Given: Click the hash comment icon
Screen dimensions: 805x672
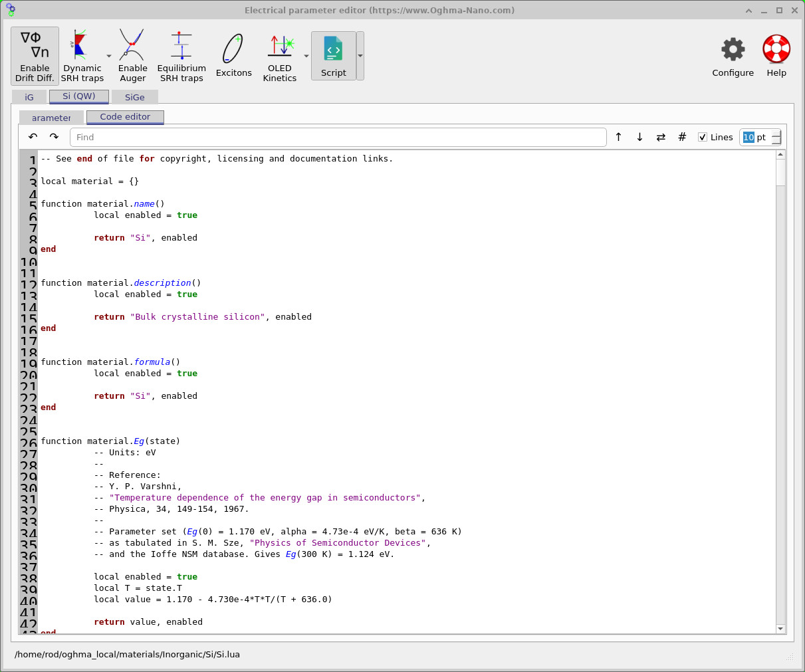Looking at the screenshot, I should click(682, 137).
